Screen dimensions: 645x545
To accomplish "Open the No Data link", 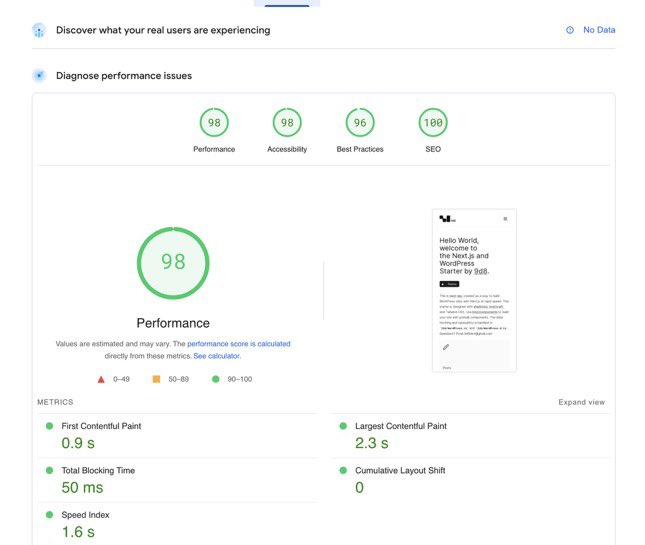I will point(599,30).
